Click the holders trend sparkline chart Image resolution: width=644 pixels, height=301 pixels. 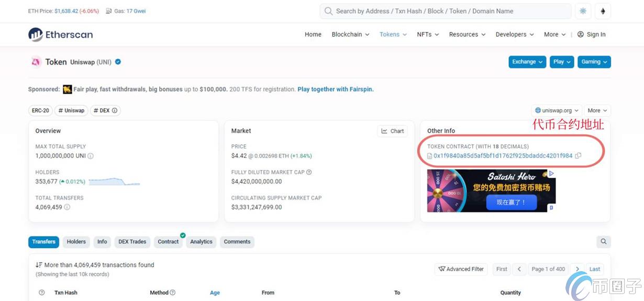[x=114, y=181]
